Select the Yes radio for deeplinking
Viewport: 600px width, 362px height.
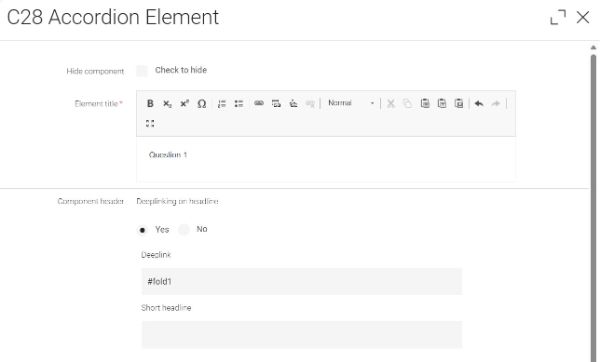click(x=142, y=230)
